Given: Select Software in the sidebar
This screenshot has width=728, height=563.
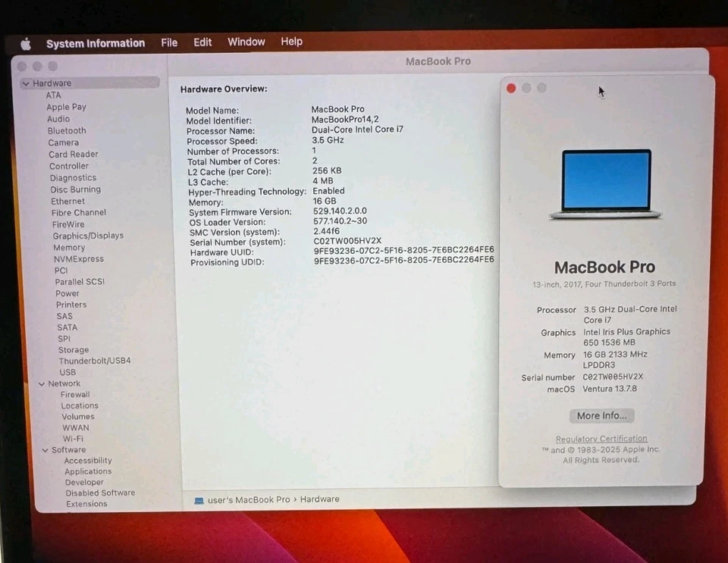Looking at the screenshot, I should 69,450.
